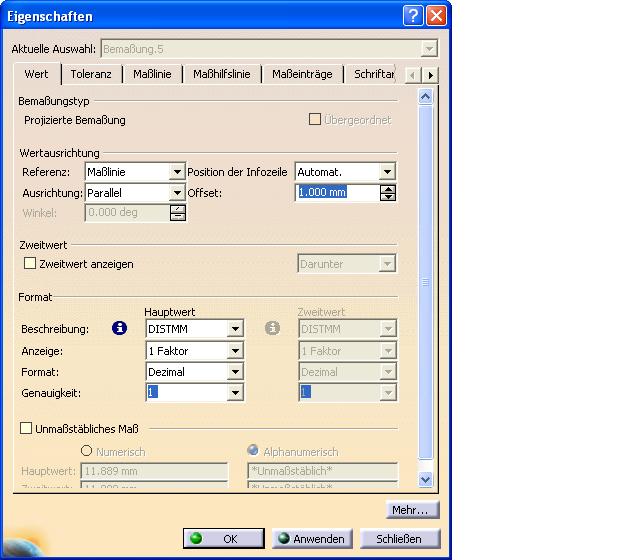This screenshot has height=560, width=640.
Task: Click the Offset 1.000 mm input field
Action: pos(338,192)
